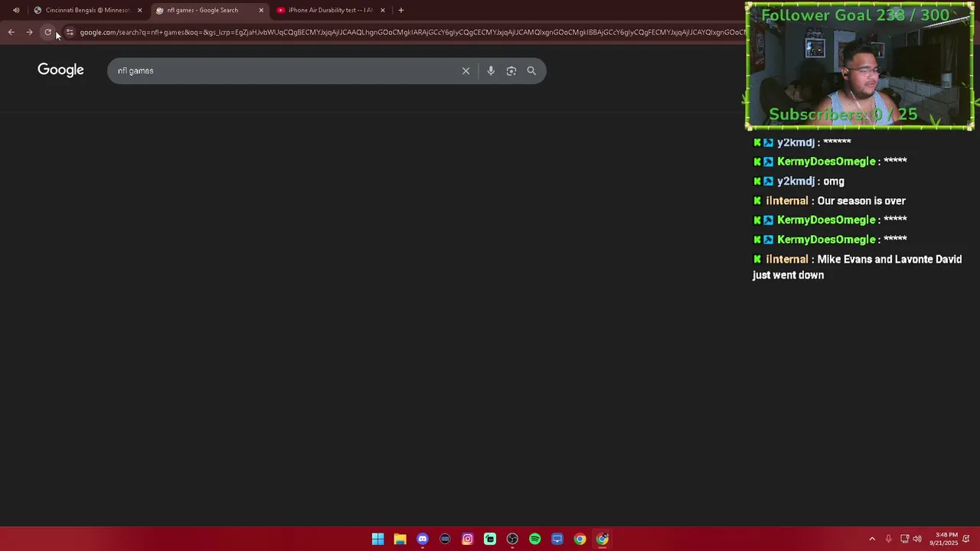
Task: Reload the Google search page
Action: tap(47, 32)
